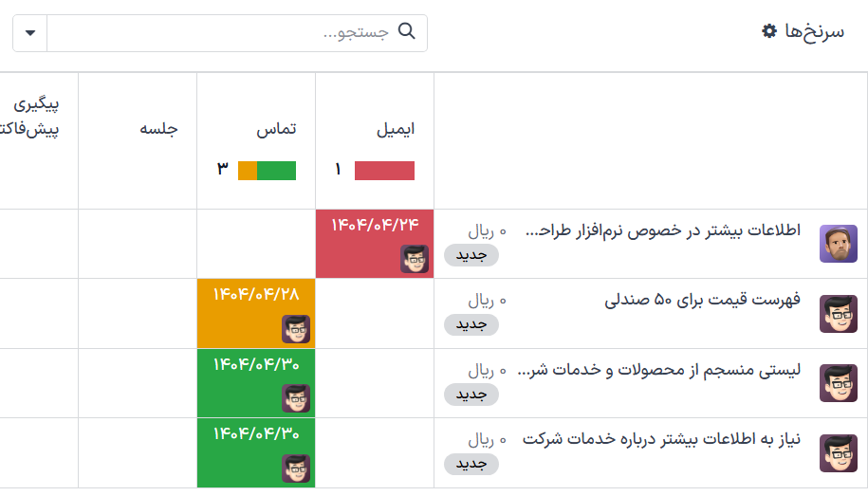Viewport: 868px width, 496px height.
Task: Click the settings gear next to سرنخ‌ها
Action: pos(769,31)
